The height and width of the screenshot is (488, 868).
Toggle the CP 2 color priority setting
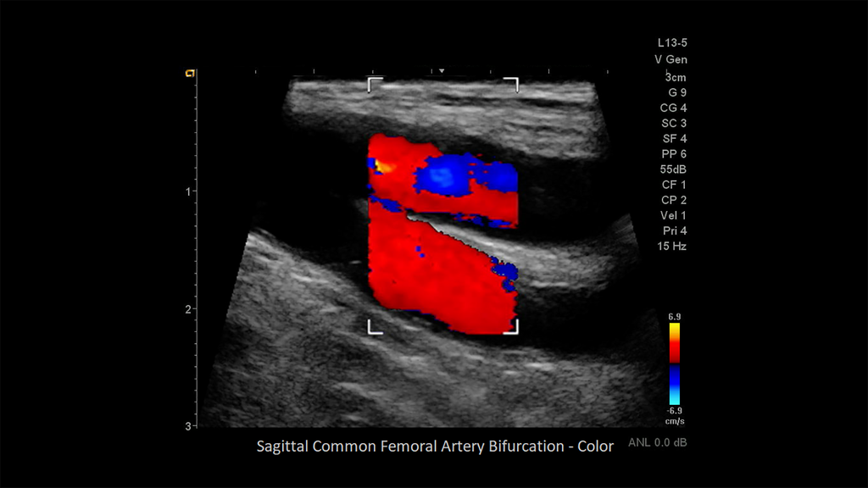[x=673, y=200]
